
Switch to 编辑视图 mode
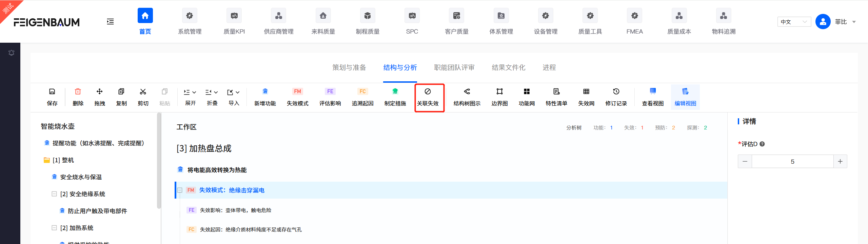[686, 97]
